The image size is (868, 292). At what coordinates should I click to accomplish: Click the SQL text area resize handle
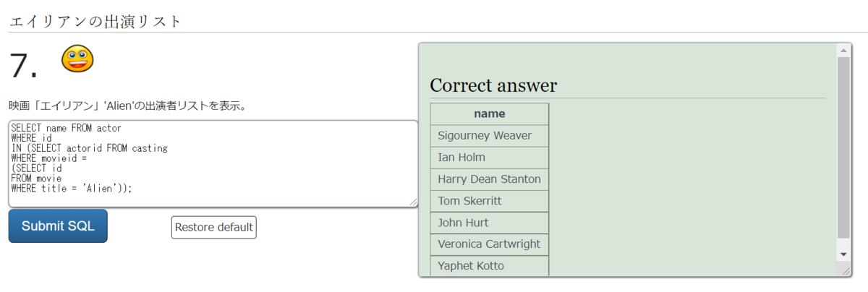coord(413,202)
